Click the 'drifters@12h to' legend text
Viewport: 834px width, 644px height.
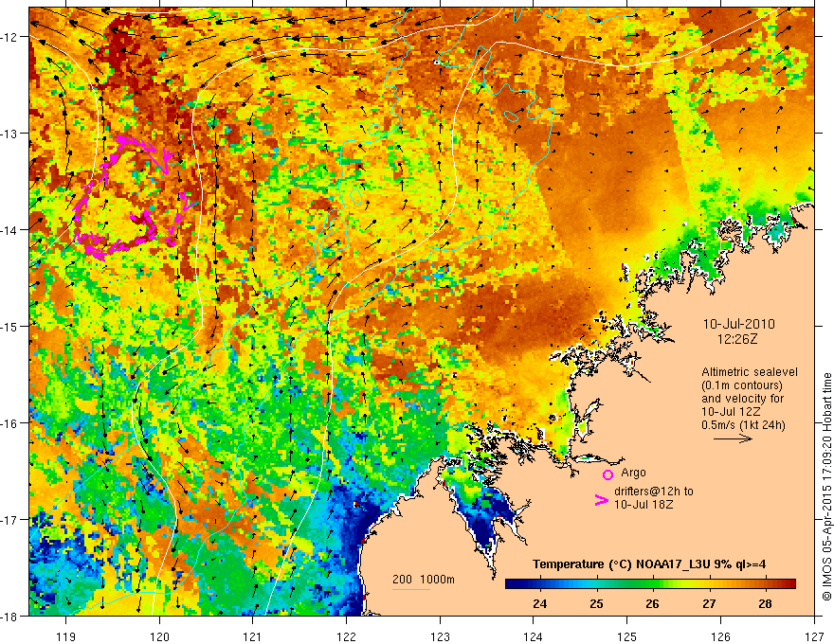pos(654,492)
